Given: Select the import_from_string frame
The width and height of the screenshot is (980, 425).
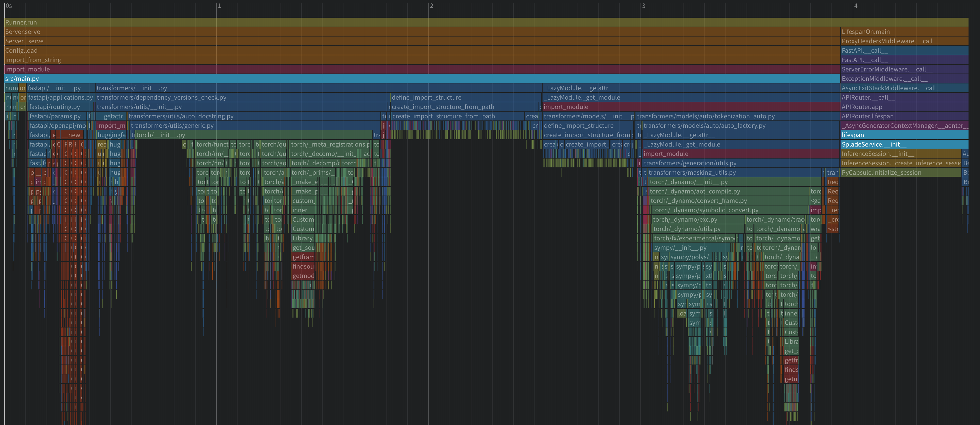Looking at the screenshot, I should point(419,60).
